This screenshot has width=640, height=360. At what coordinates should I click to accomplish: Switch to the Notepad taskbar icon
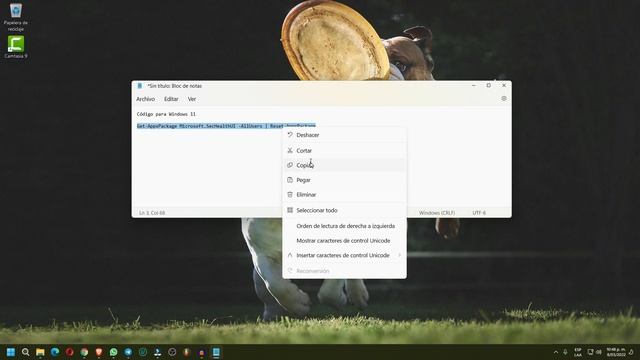(216, 352)
